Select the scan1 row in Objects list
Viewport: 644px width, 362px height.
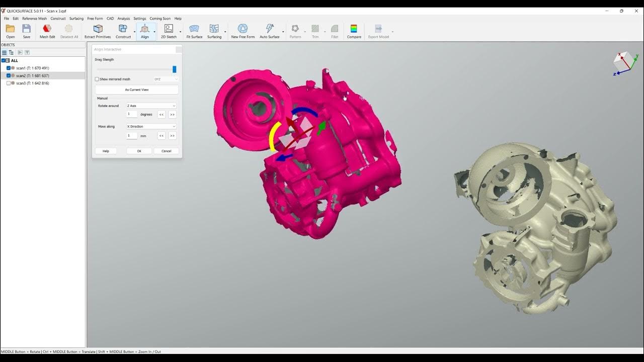[x=43, y=68]
